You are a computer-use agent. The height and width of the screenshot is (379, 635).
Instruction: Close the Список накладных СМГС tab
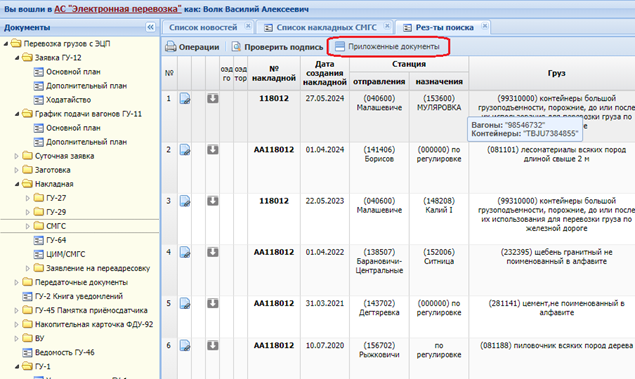tap(387, 26)
